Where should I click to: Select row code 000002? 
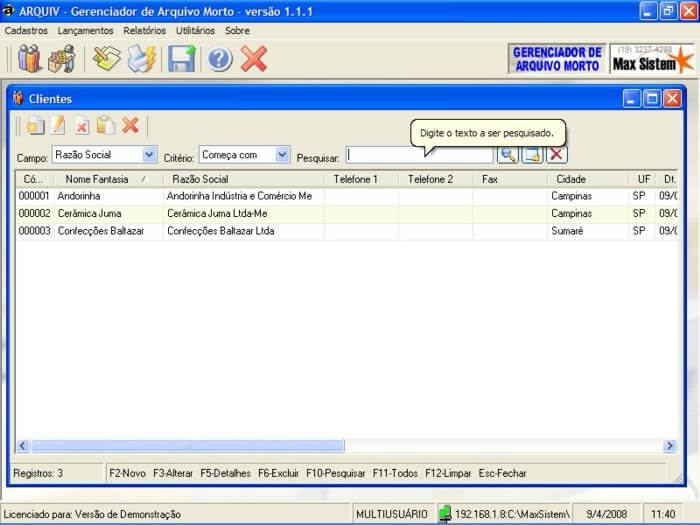click(34, 213)
